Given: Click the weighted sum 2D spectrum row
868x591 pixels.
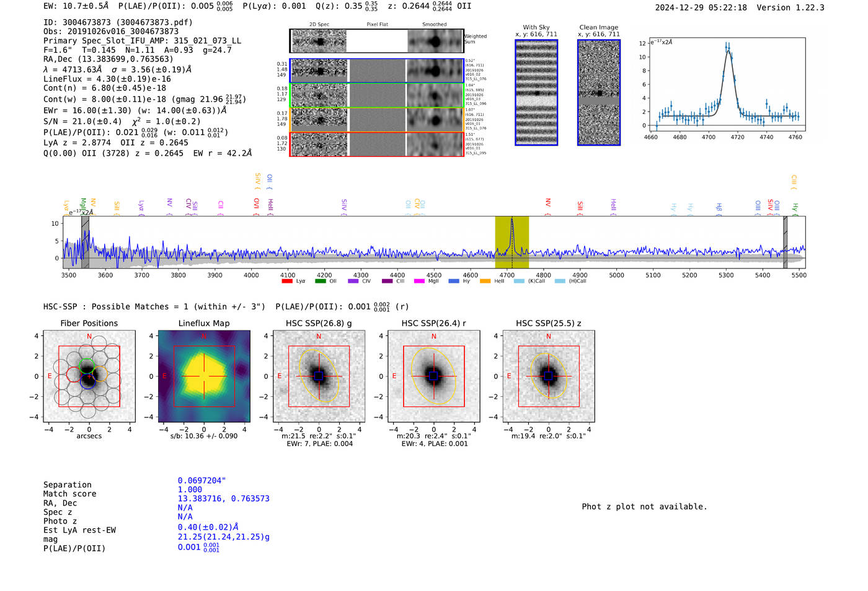Looking at the screenshot, I should (376, 41).
